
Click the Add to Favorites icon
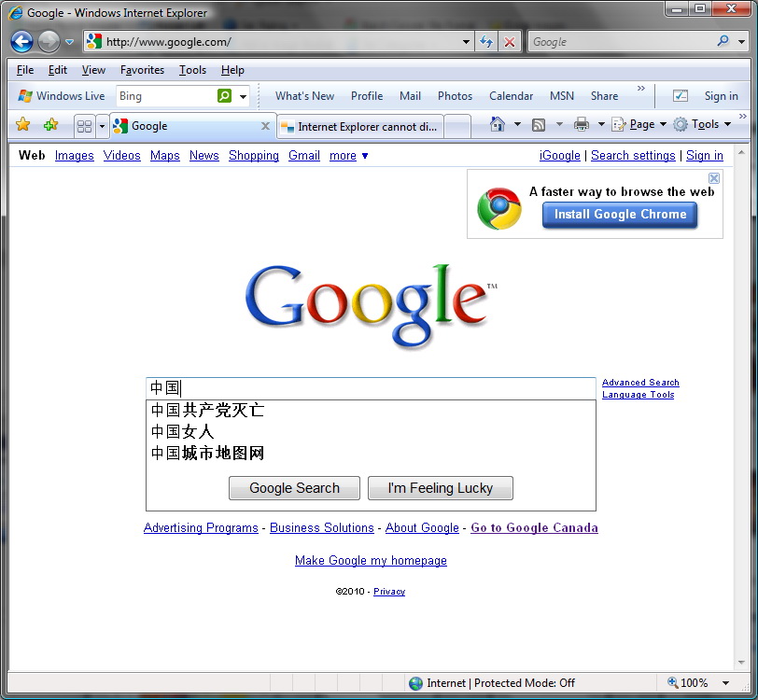50,125
